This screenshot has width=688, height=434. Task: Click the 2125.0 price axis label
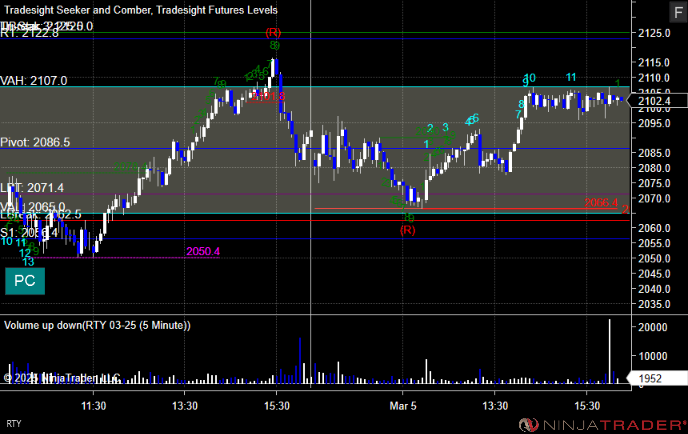(x=654, y=33)
